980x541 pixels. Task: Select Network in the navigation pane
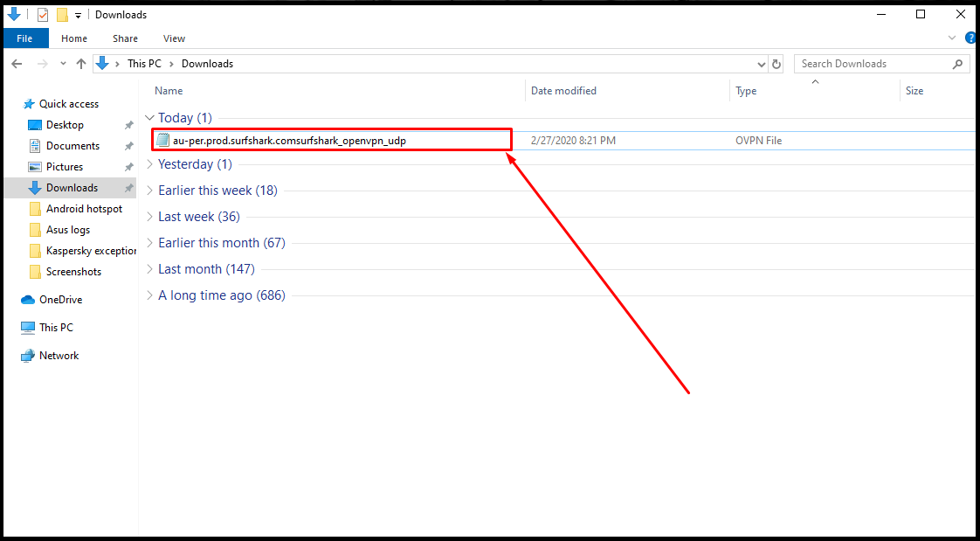pyautogui.click(x=59, y=356)
